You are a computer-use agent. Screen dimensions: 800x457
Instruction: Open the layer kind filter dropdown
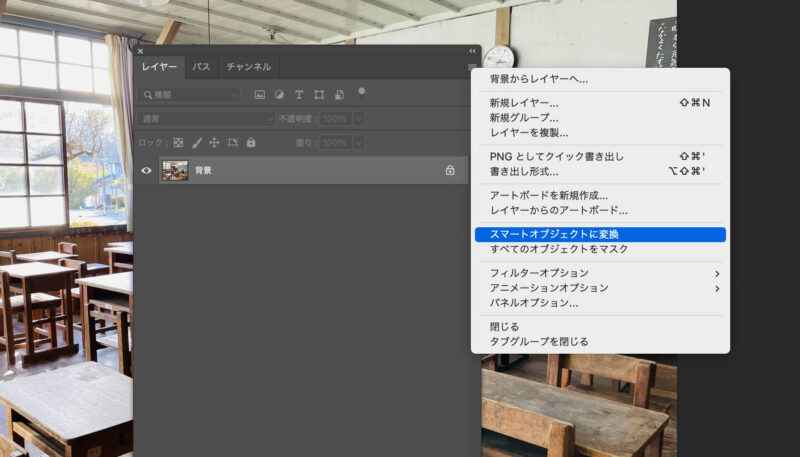click(x=189, y=95)
